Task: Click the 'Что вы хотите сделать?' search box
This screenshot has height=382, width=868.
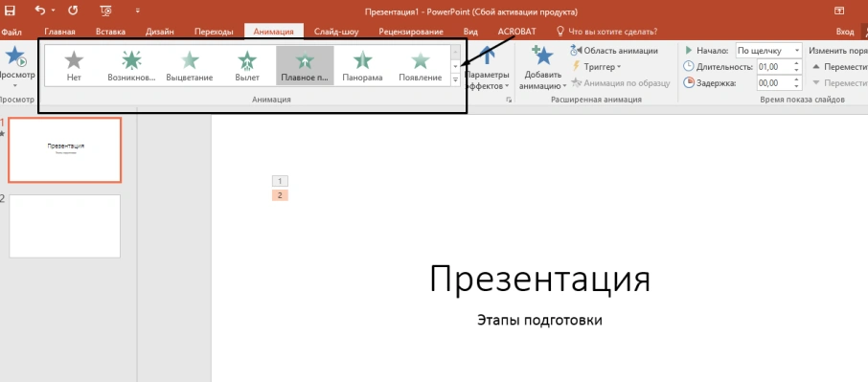Action: (607, 32)
